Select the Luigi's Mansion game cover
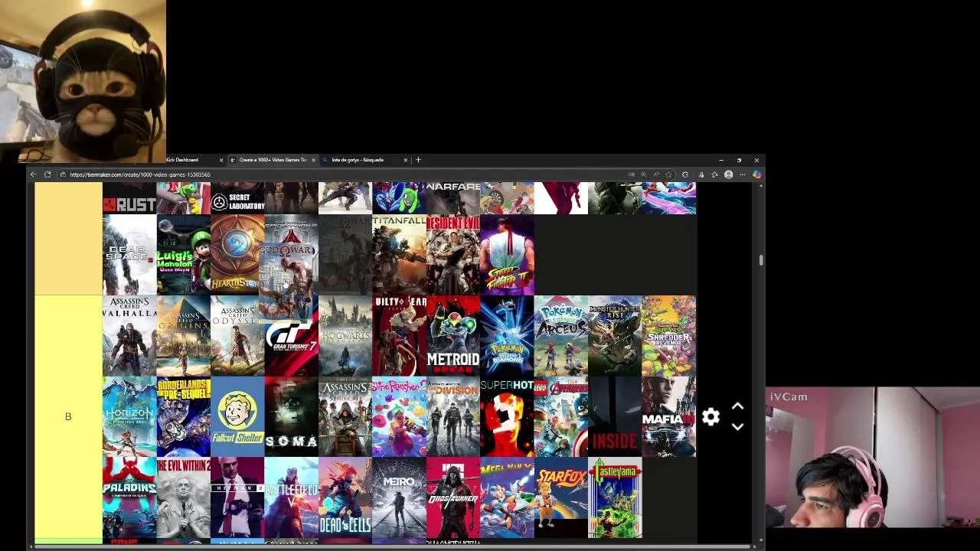The image size is (980, 551). (x=183, y=255)
